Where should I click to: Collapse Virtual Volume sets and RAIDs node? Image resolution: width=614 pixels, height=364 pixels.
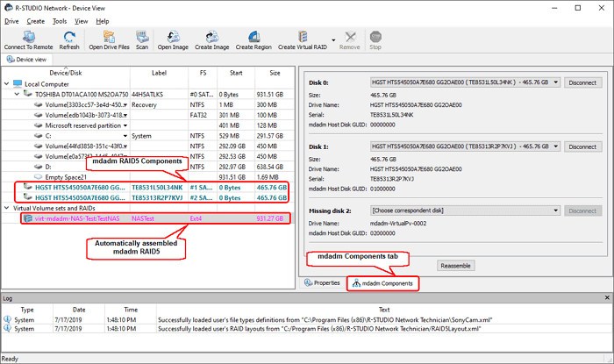tap(7, 208)
